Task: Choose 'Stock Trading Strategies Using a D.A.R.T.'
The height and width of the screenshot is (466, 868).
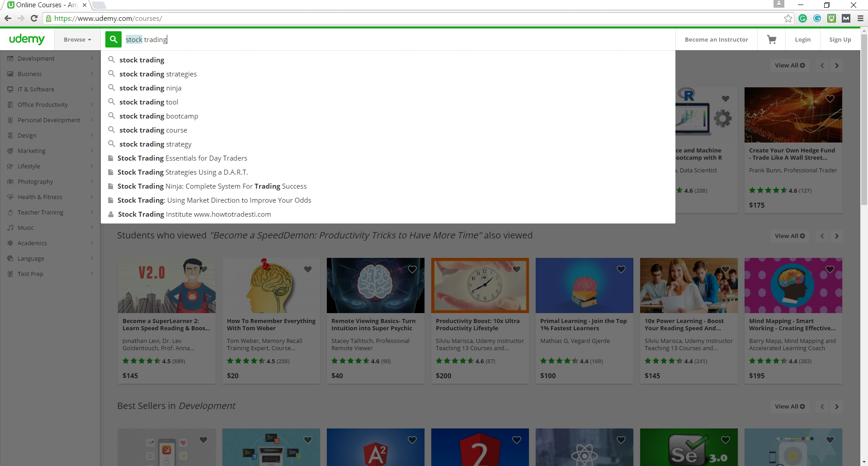Action: 388,172
